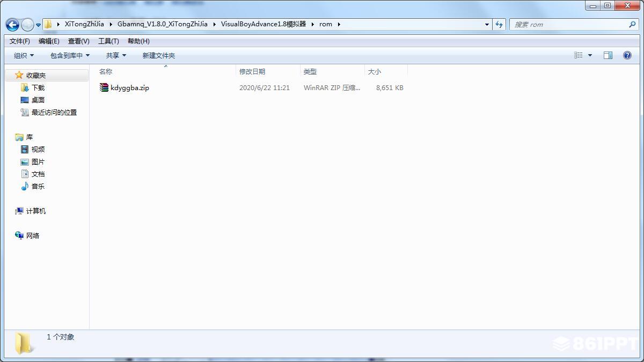
Task: Open the 工具(T) menu
Action: click(x=108, y=41)
